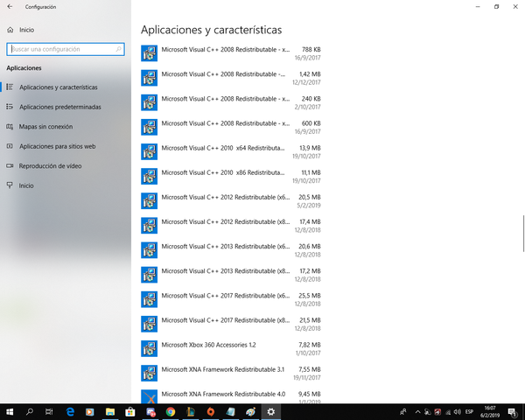Open the media player icon in the taskbar

[x=90, y=411]
